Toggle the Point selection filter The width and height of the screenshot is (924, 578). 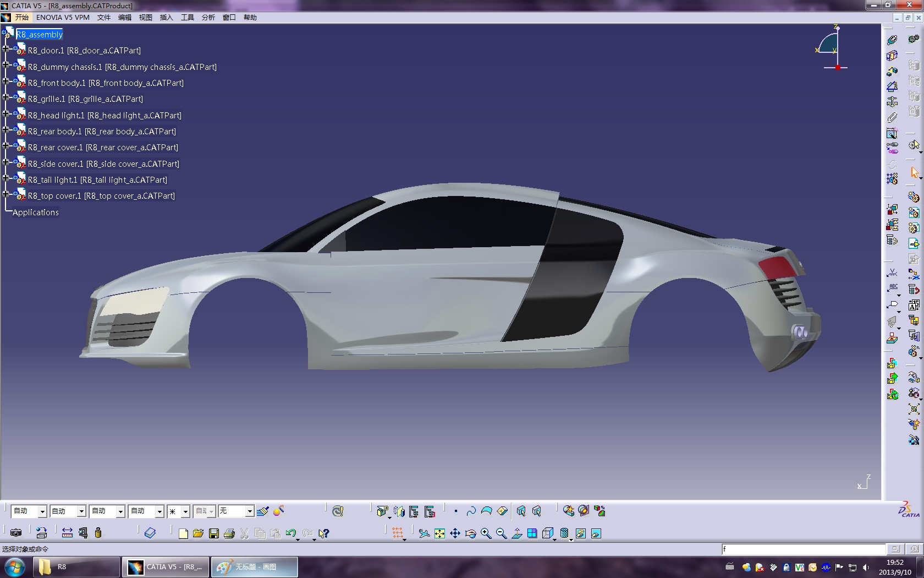click(x=456, y=511)
